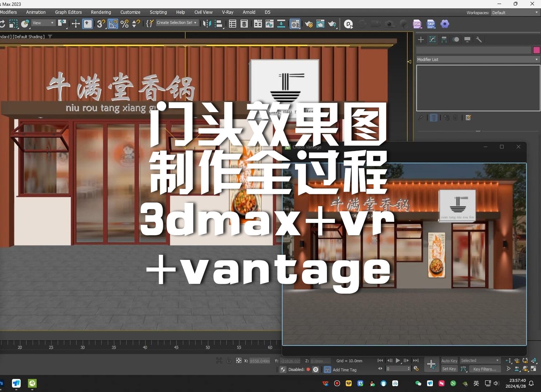
Task: Toggle the Angle Snap button
Action: point(113,24)
